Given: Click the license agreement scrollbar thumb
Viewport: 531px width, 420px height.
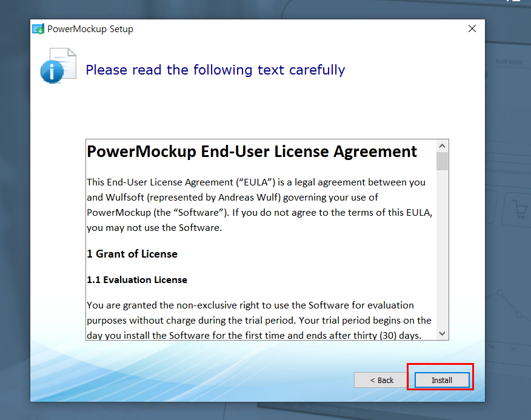Looking at the screenshot, I should 442,161.
